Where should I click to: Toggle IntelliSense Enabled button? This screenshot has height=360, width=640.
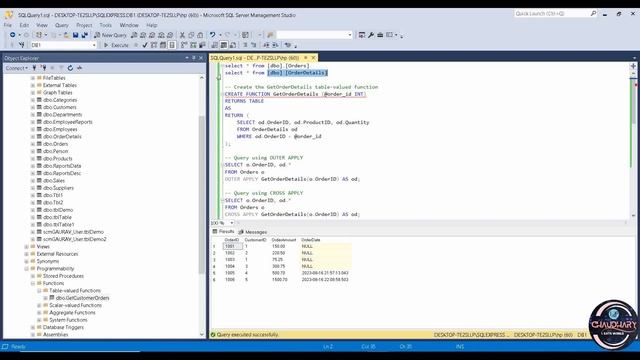pos(172,45)
